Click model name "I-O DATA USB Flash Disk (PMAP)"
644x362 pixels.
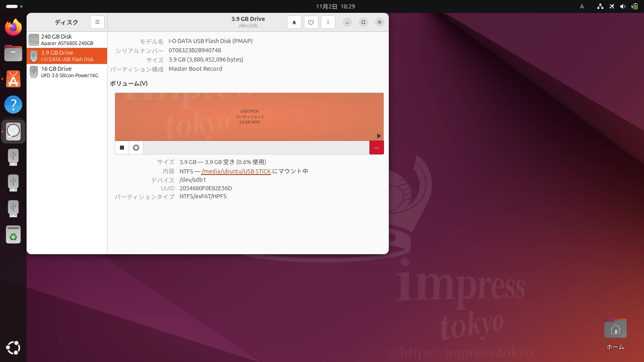pos(211,41)
